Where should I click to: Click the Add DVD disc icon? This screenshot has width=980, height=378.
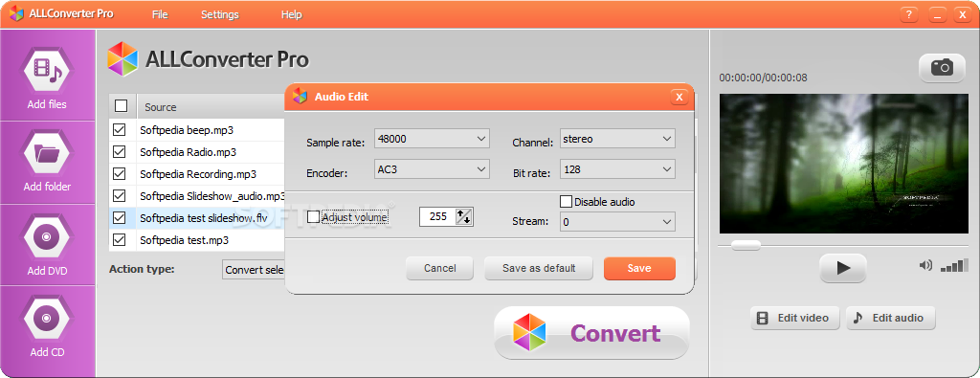coord(47,236)
